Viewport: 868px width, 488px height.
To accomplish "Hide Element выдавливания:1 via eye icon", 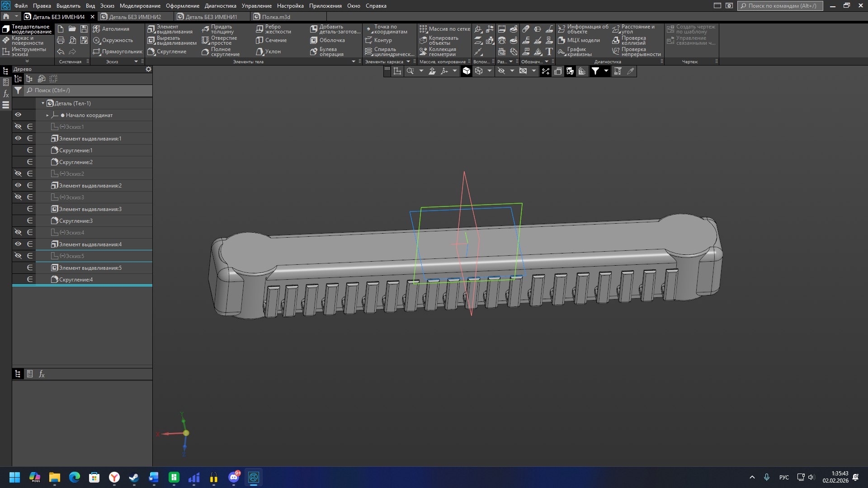I will pyautogui.click(x=18, y=138).
